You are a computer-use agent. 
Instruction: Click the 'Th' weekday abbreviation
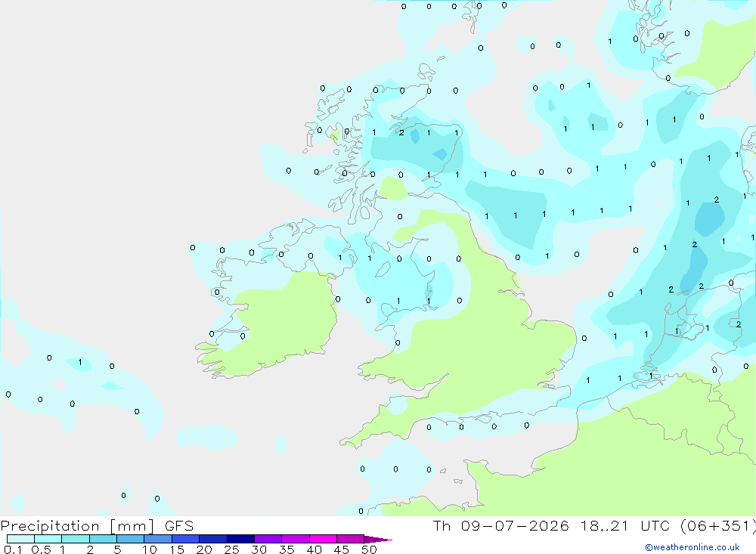click(442, 525)
